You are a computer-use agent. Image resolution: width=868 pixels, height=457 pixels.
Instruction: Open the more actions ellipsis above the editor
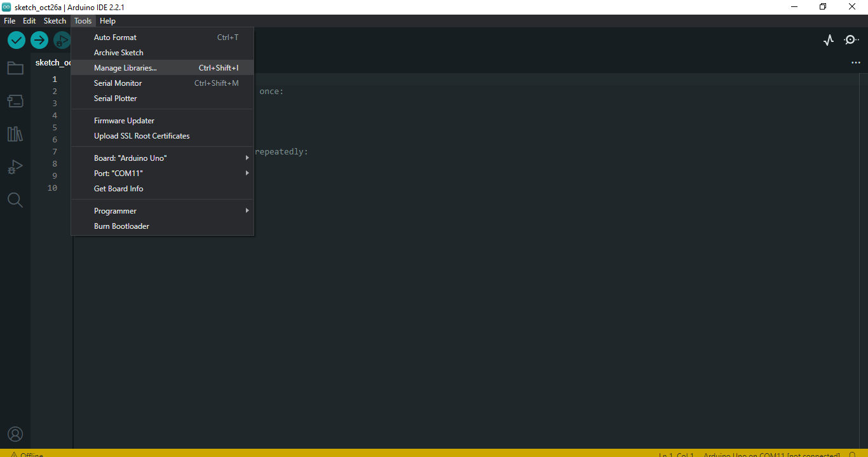856,62
